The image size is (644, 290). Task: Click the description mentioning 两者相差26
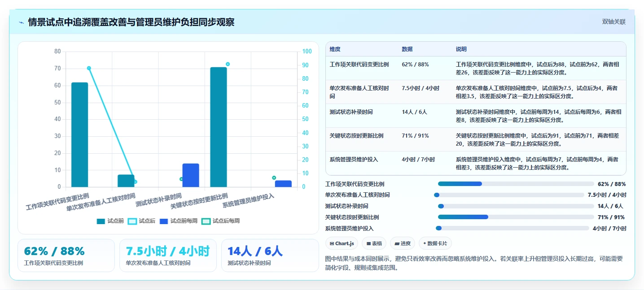click(537, 69)
